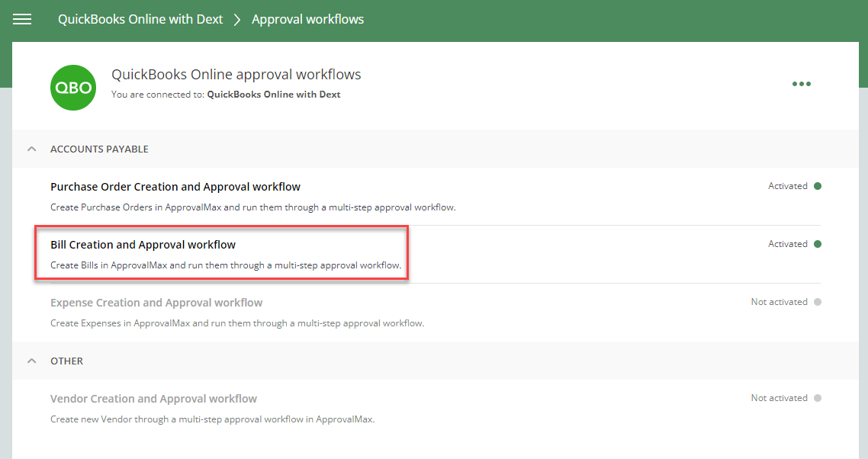868x459 pixels.
Task: Click the Approval workflows breadcrumb
Action: (x=308, y=19)
